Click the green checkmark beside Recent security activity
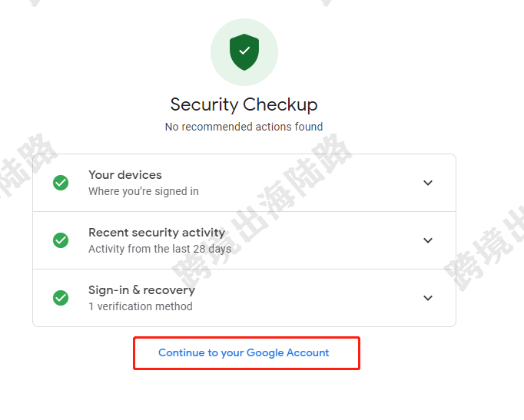Screen dimensions: 524x420 click(x=61, y=240)
